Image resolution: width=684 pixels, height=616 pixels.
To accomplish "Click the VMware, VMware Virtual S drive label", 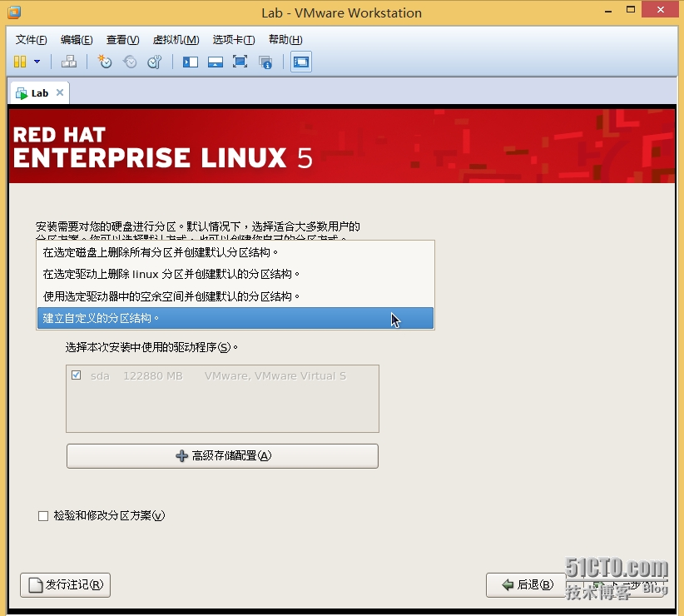I will click(x=275, y=375).
